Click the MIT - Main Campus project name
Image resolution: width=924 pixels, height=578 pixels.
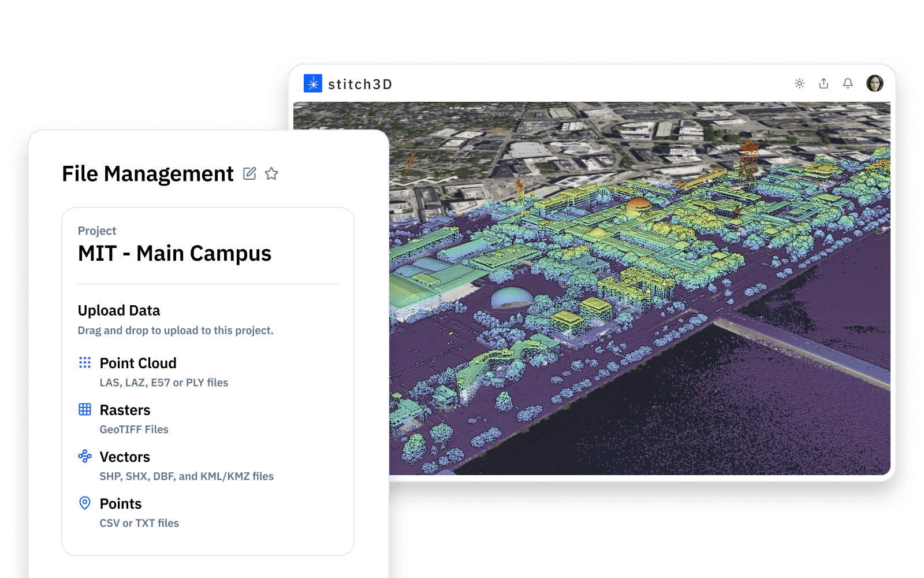174,253
